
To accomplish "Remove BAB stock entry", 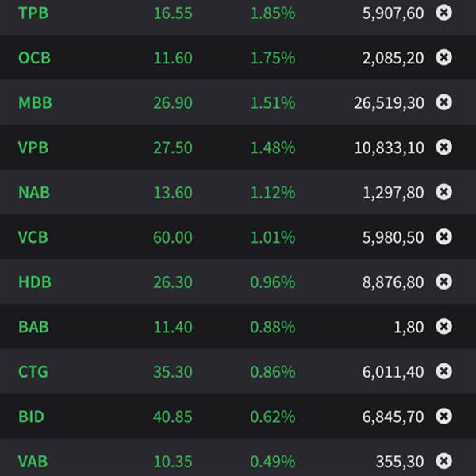I will [444, 327].
